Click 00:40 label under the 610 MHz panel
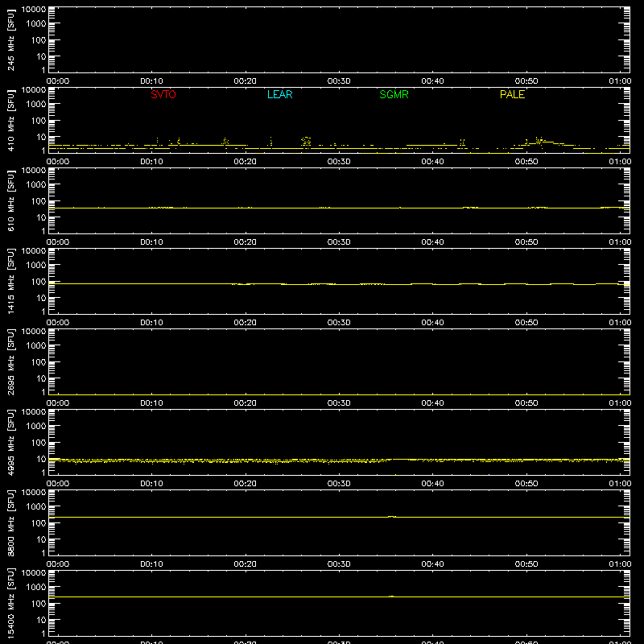The image size is (644, 644). (x=432, y=242)
